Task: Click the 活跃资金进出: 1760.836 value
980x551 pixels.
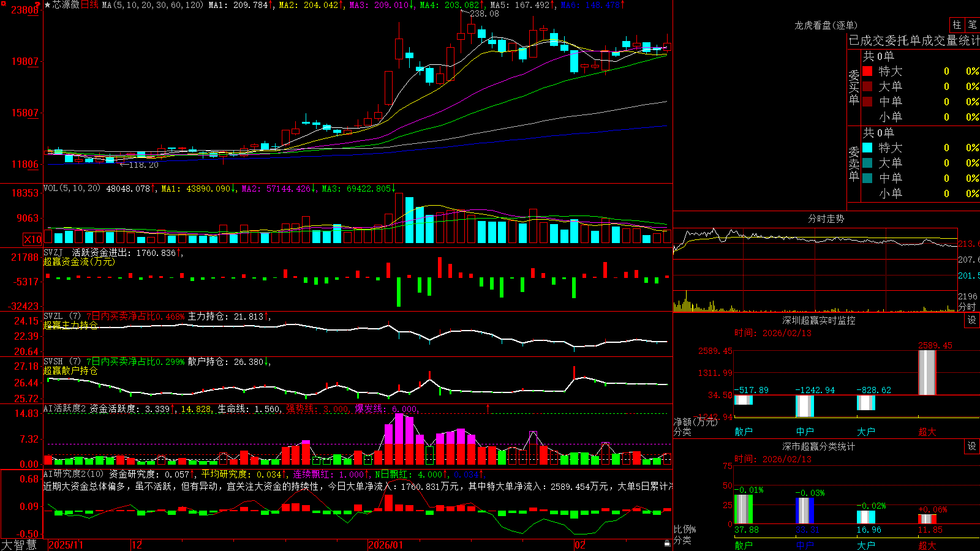Action: (x=124, y=252)
